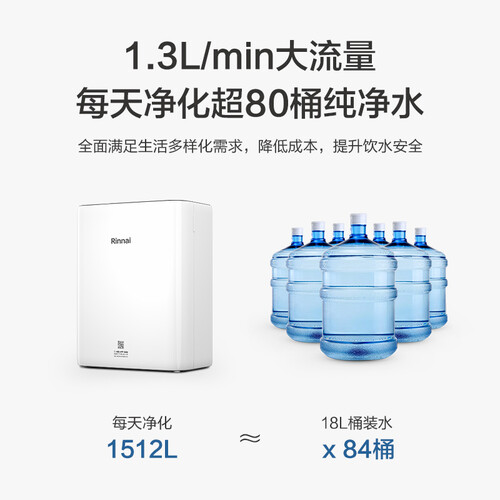Click the blue 1512L value

[x=142, y=449]
